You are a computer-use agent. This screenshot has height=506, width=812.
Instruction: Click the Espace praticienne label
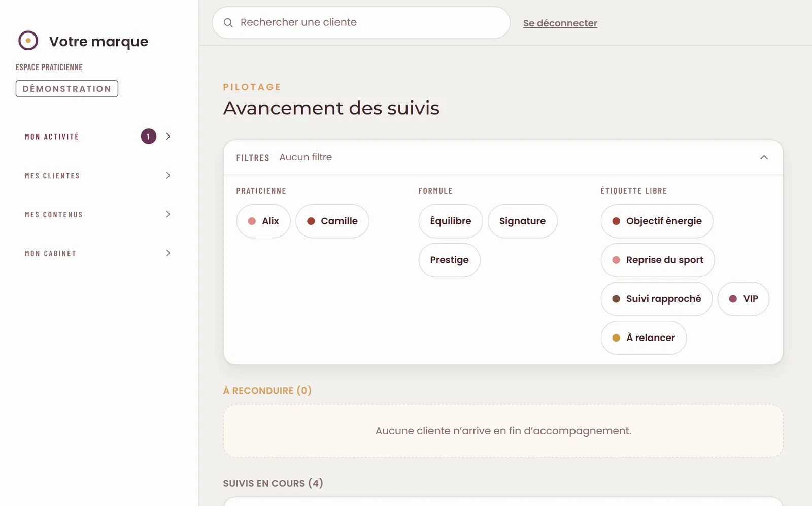[x=49, y=67]
